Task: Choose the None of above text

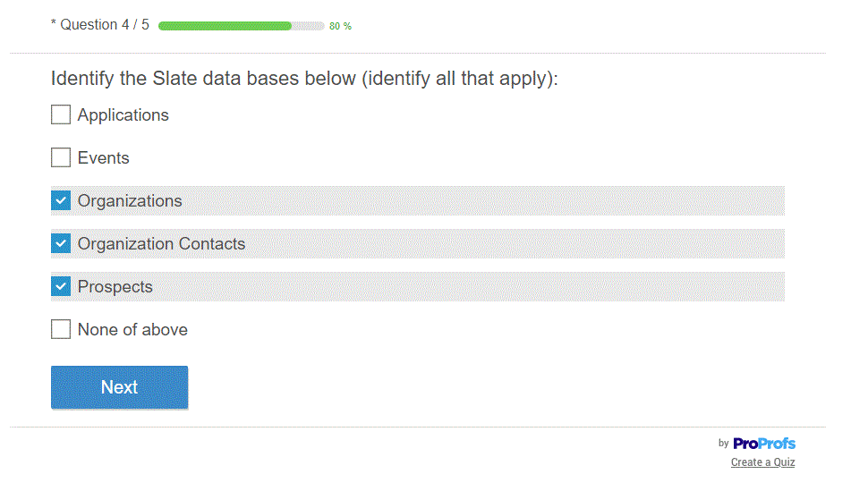Action: 132,330
